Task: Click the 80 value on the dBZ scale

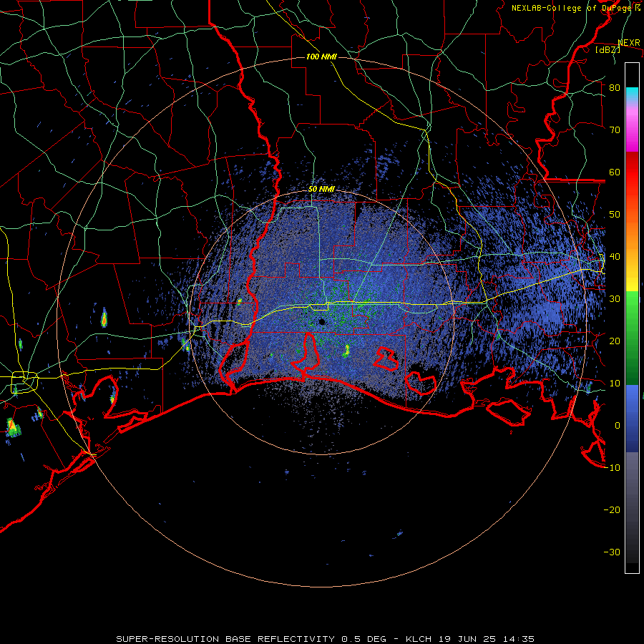Action: [615, 88]
